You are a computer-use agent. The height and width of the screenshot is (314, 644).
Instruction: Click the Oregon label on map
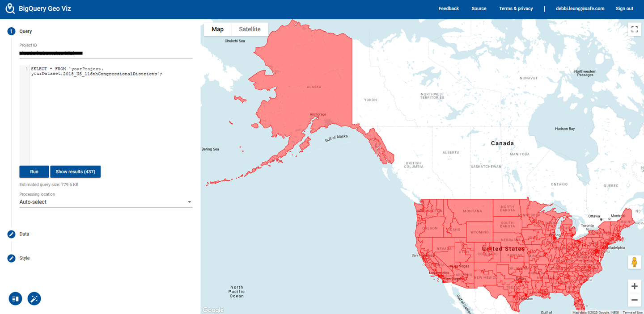[x=430, y=228]
